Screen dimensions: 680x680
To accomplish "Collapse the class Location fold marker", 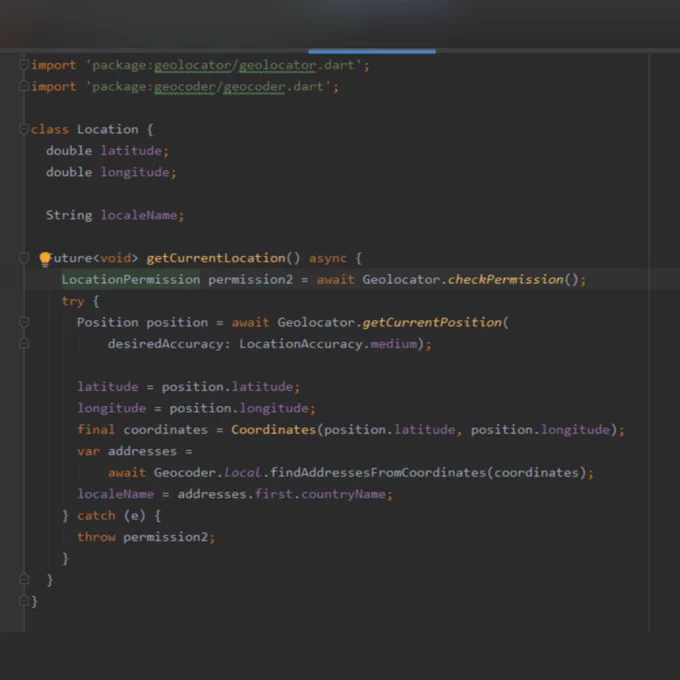I will pyautogui.click(x=24, y=129).
